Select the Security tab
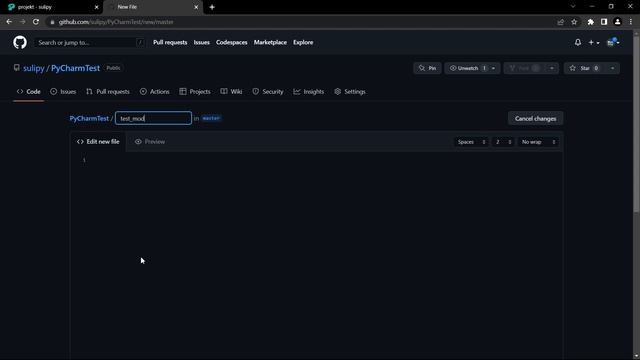 tap(268, 92)
